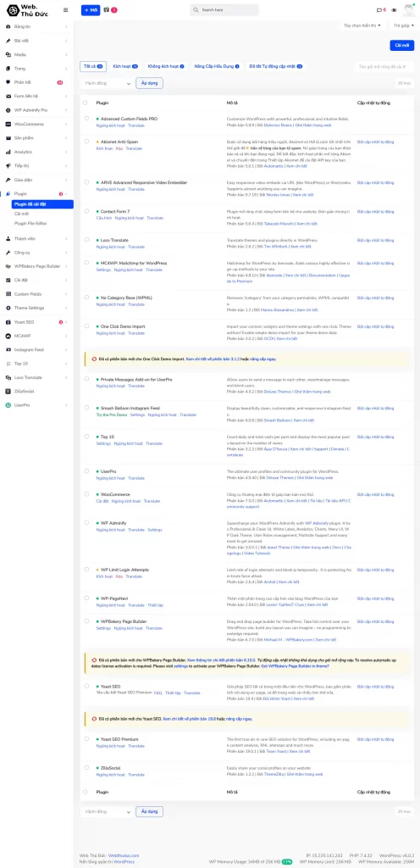Open Giao diện brush icon
Viewport: 420px width, 868px height.
(x=8, y=180)
